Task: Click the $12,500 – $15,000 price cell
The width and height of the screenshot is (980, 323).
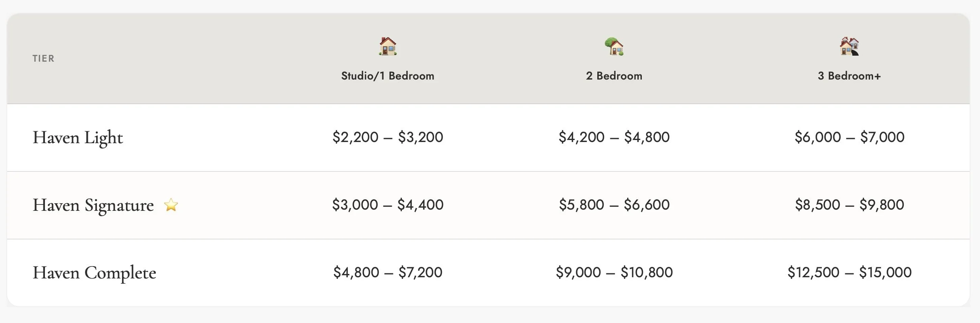Action: point(849,272)
